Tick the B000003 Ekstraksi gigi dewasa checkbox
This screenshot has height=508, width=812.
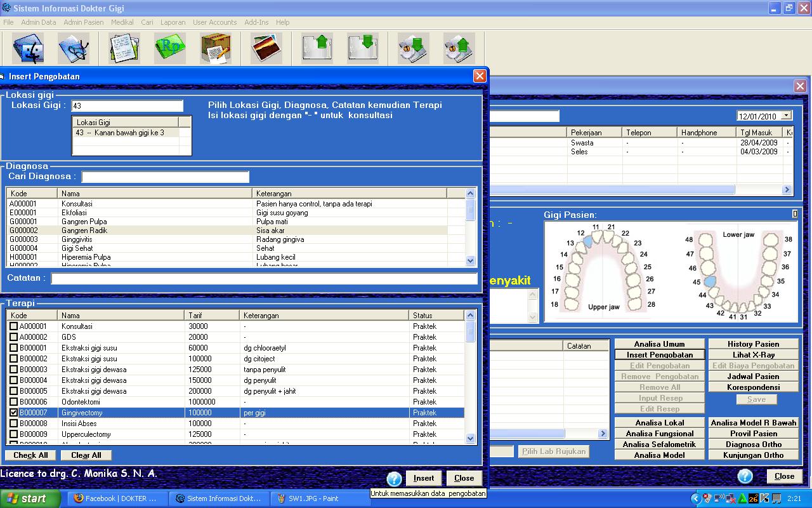point(13,370)
